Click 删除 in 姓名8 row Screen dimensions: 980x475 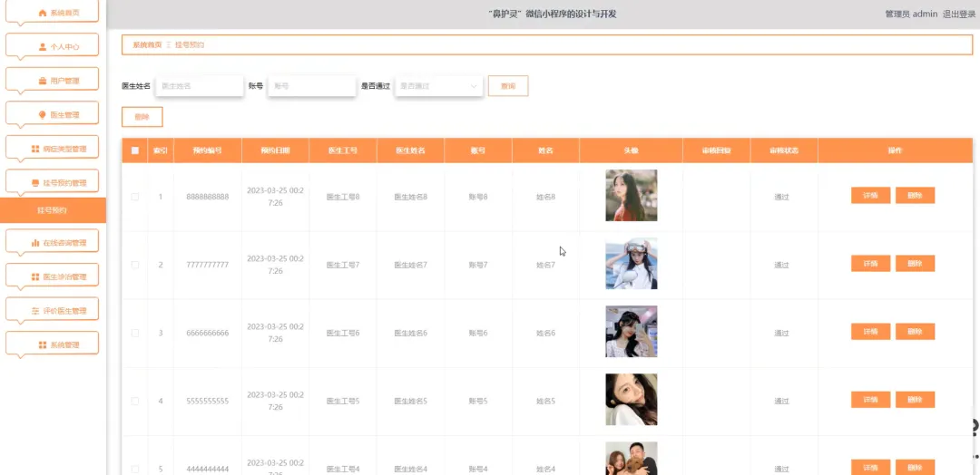tap(915, 196)
